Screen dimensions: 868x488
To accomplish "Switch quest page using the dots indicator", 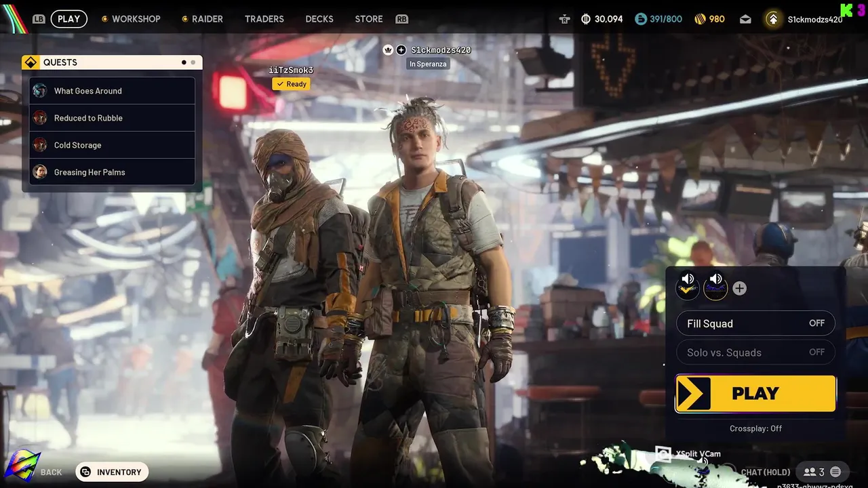I will pos(188,62).
